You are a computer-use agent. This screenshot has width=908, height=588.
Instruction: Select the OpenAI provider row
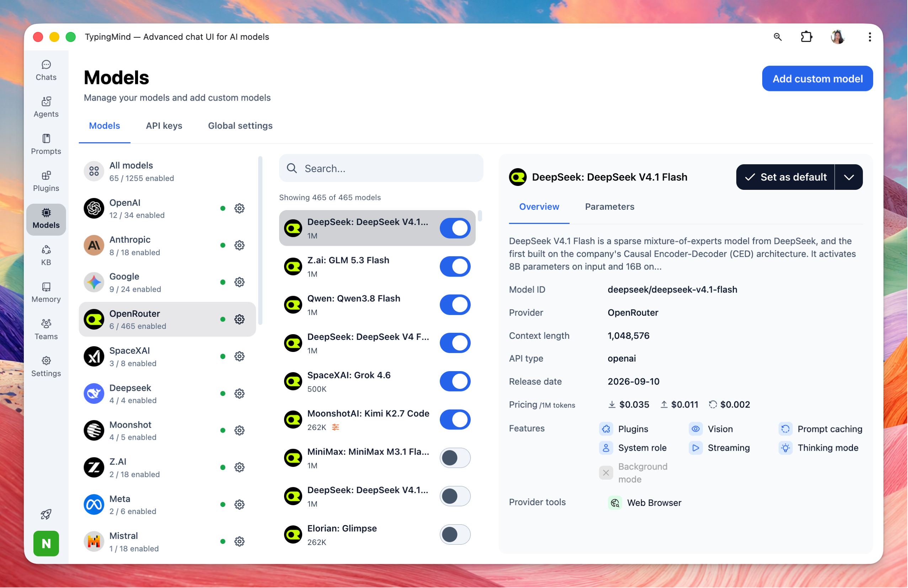pyautogui.click(x=167, y=208)
